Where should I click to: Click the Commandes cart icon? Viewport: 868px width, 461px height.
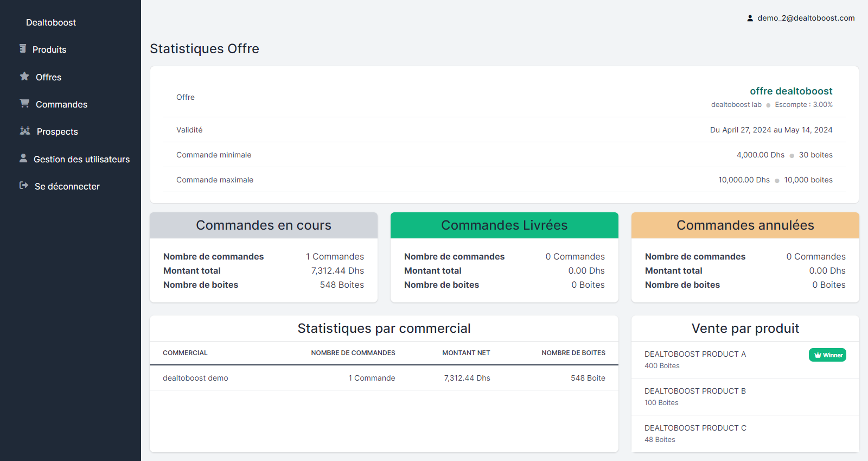(24, 103)
